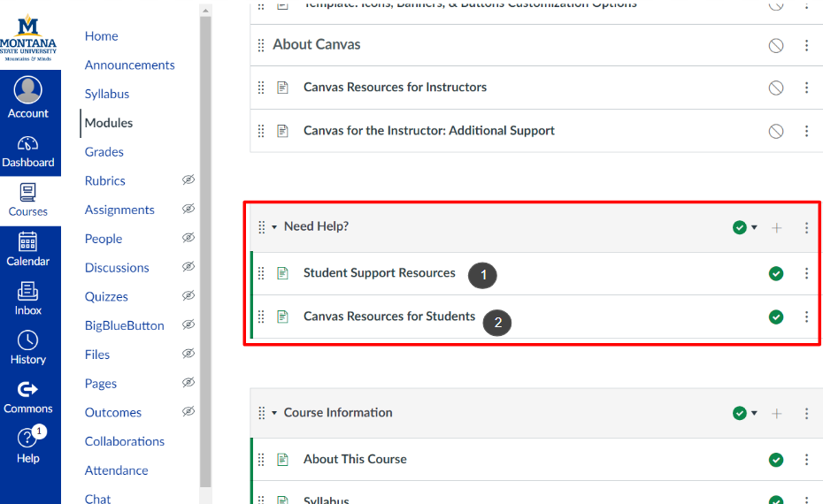The image size is (823, 504).
Task: Open Discussions in course navigation
Action: [117, 268]
